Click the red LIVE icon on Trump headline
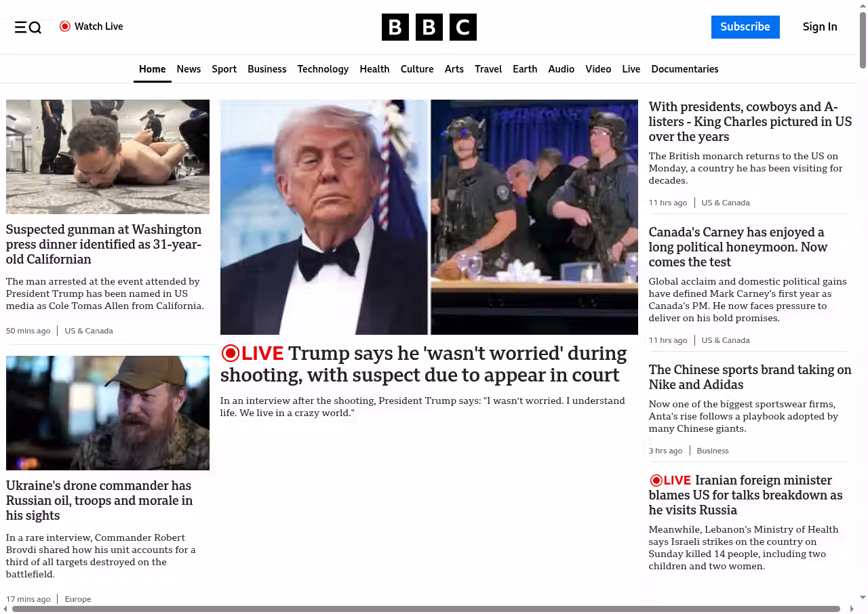The width and height of the screenshot is (868, 614). pyautogui.click(x=231, y=353)
